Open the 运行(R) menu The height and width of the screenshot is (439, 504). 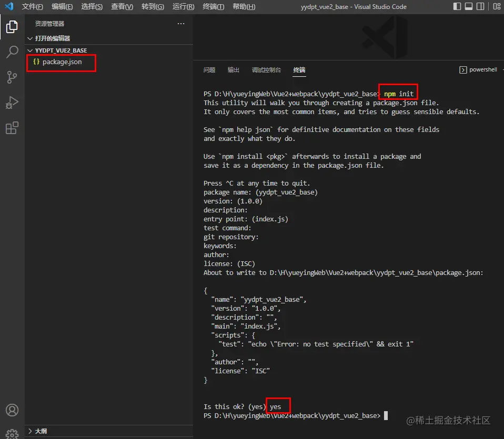click(183, 6)
